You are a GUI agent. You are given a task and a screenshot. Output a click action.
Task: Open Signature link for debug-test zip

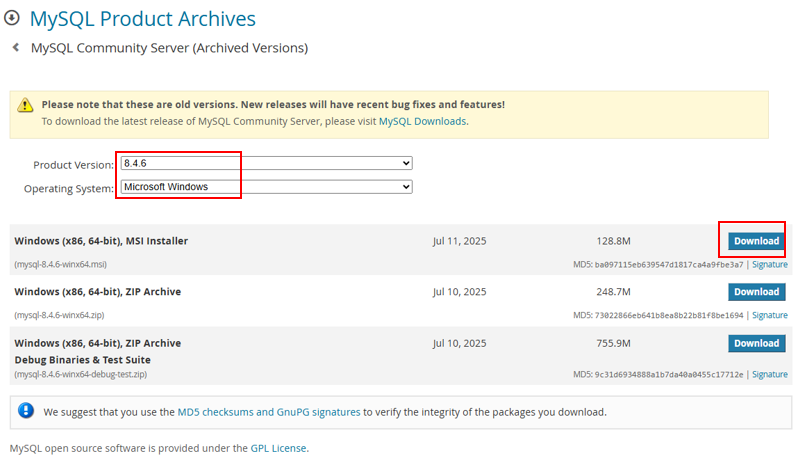pyautogui.click(x=769, y=374)
